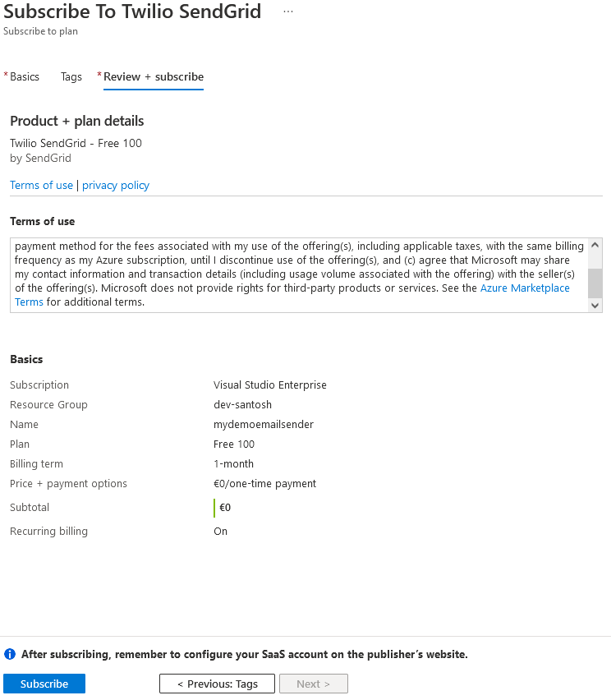Open the privacy policy link

(115, 185)
